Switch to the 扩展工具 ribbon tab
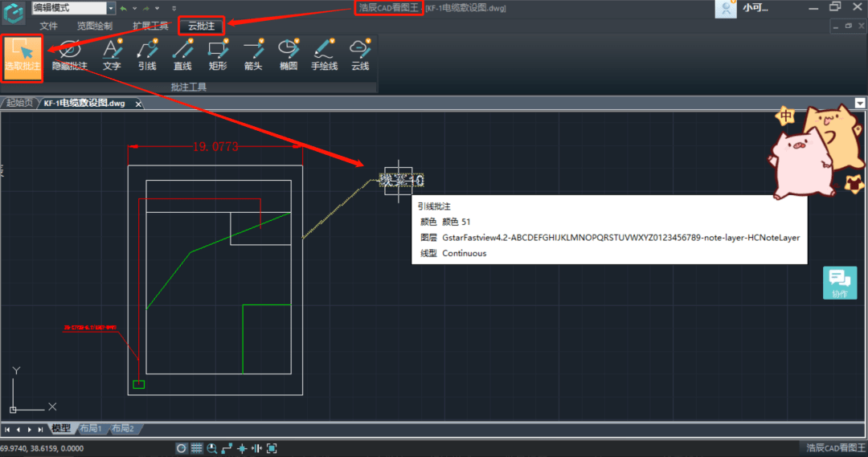 (150, 26)
